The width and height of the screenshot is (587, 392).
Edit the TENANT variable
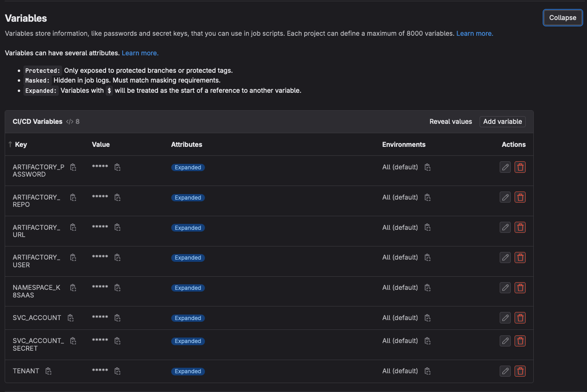505,371
